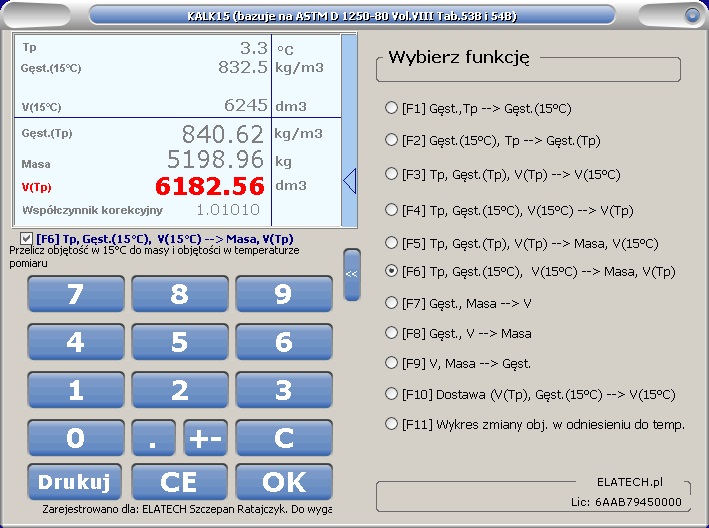The height and width of the screenshot is (528, 709).
Task: Choose the F3 V(15°C) conversion option
Action: pyautogui.click(x=503, y=174)
